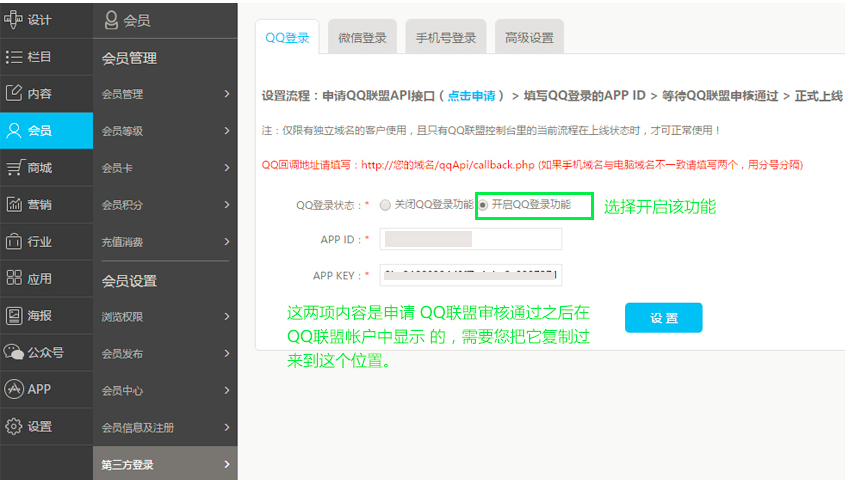Open the 海报 poster icon
This screenshot has height=480, width=868.
(14, 316)
